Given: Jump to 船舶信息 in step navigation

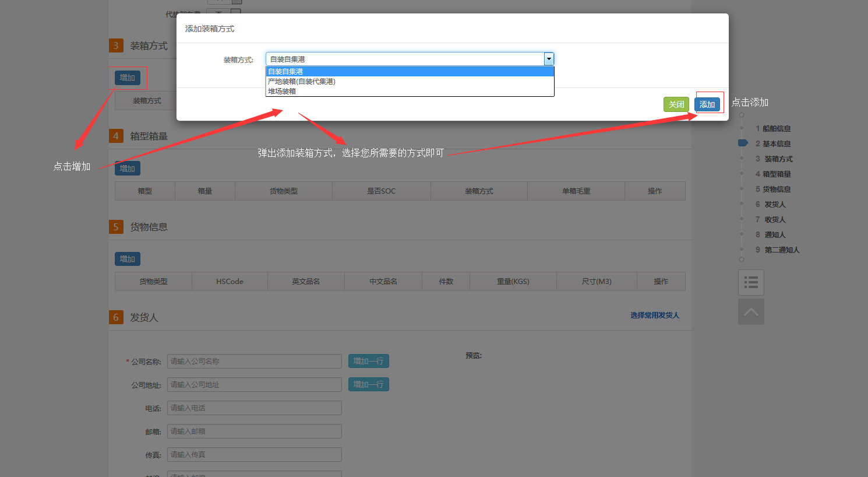Looking at the screenshot, I should (x=776, y=129).
